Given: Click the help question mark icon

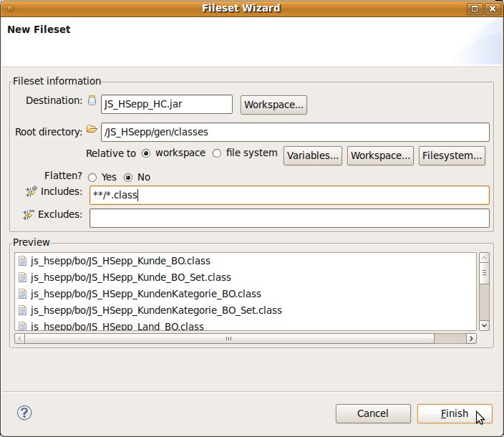Looking at the screenshot, I should tap(24, 413).
